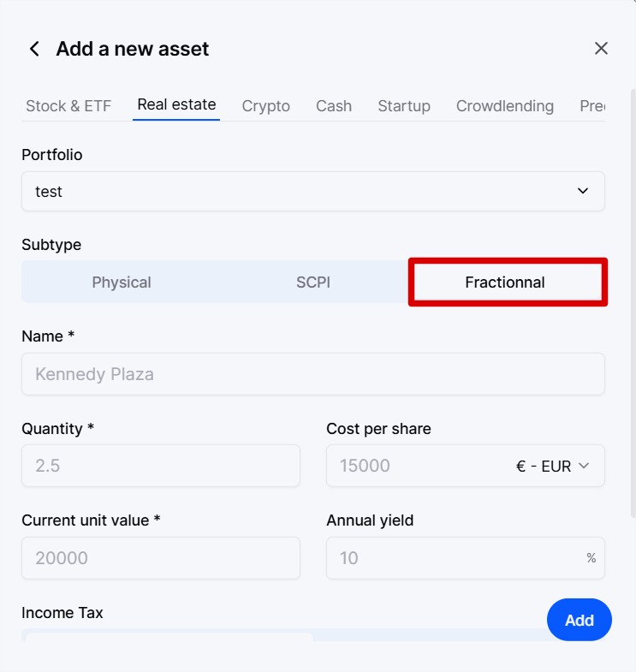The height and width of the screenshot is (672, 636).
Task: Focus the Name field with Kennedy Plaza
Action: click(x=312, y=374)
